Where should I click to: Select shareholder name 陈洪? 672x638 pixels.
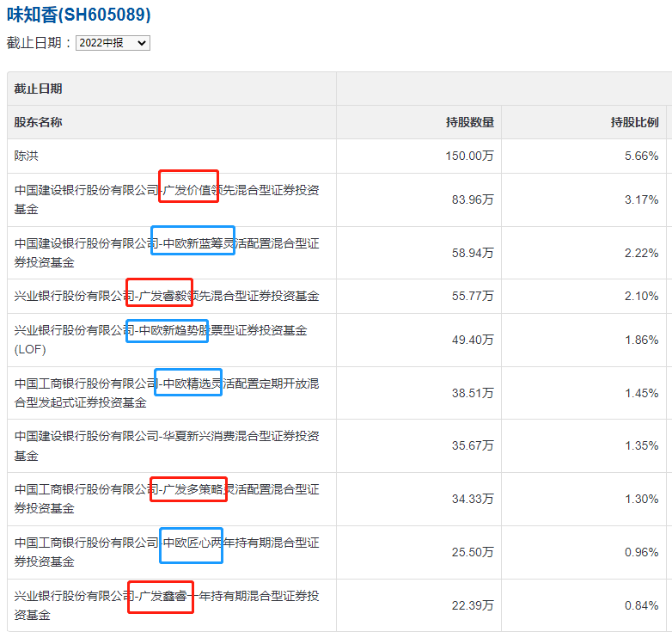pos(26,156)
